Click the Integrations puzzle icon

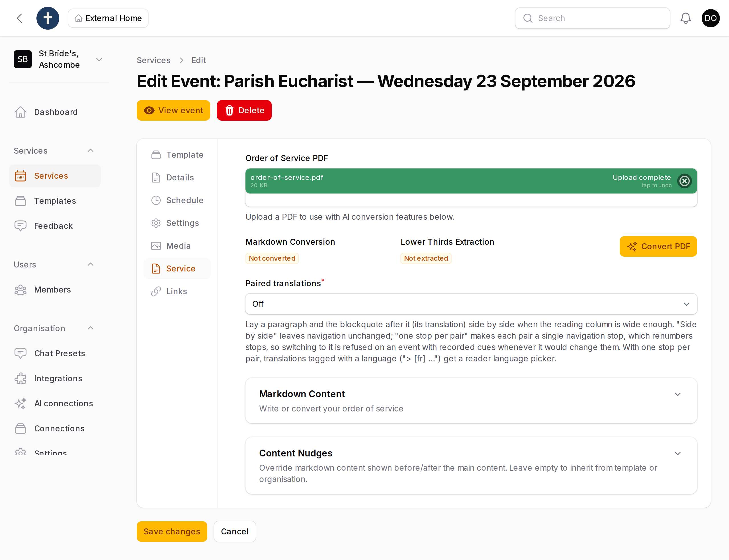pyautogui.click(x=20, y=378)
